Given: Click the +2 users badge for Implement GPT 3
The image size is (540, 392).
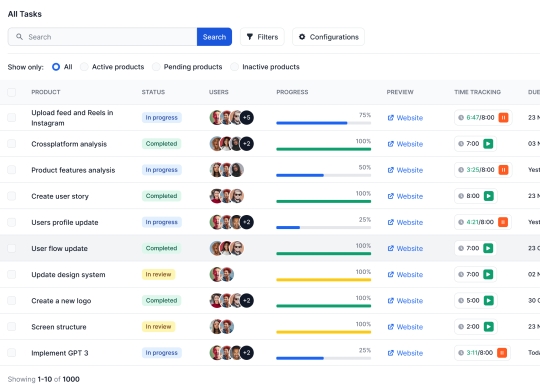Looking at the screenshot, I should coord(247,353).
